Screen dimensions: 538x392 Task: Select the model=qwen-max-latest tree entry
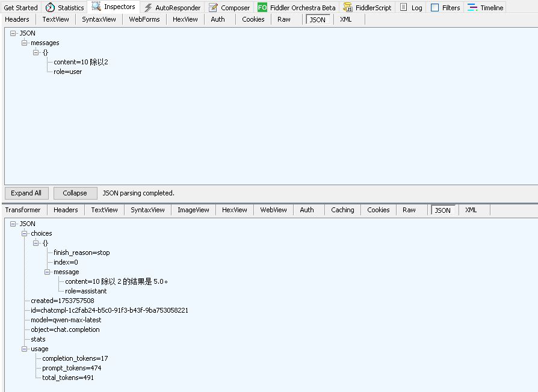click(x=66, y=320)
